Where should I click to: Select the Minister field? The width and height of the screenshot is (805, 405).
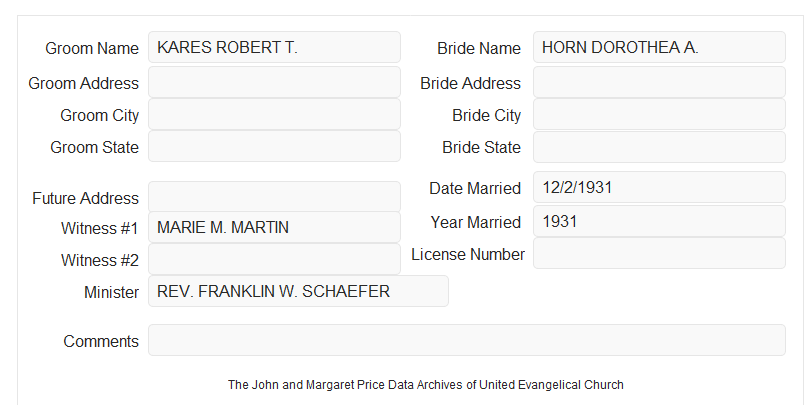click(298, 291)
